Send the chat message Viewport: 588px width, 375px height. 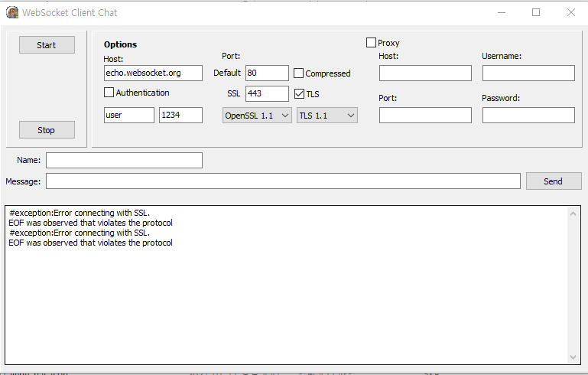[553, 181]
